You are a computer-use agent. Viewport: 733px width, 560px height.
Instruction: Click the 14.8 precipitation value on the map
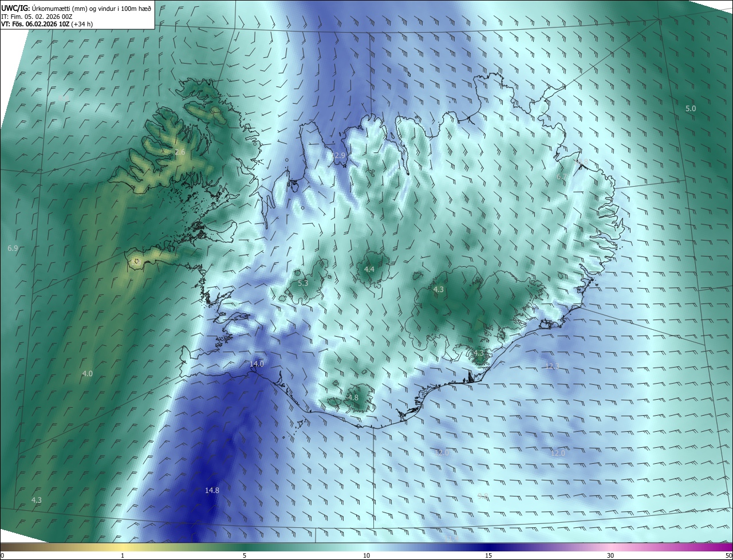point(212,490)
